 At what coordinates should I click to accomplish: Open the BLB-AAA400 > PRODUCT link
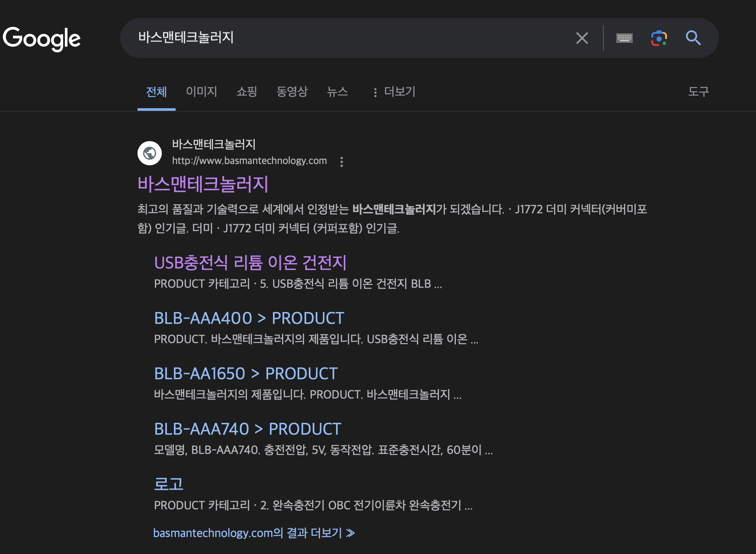[x=249, y=318]
